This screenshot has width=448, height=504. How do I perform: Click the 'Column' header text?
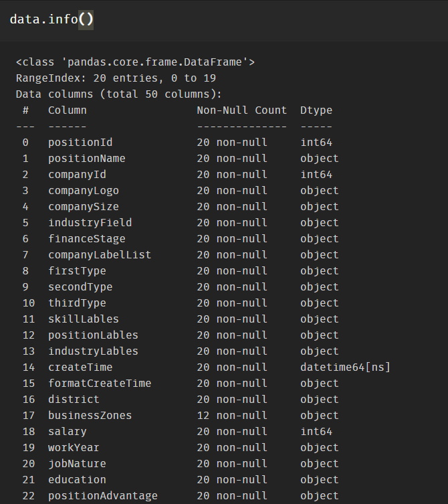pyautogui.click(x=67, y=110)
